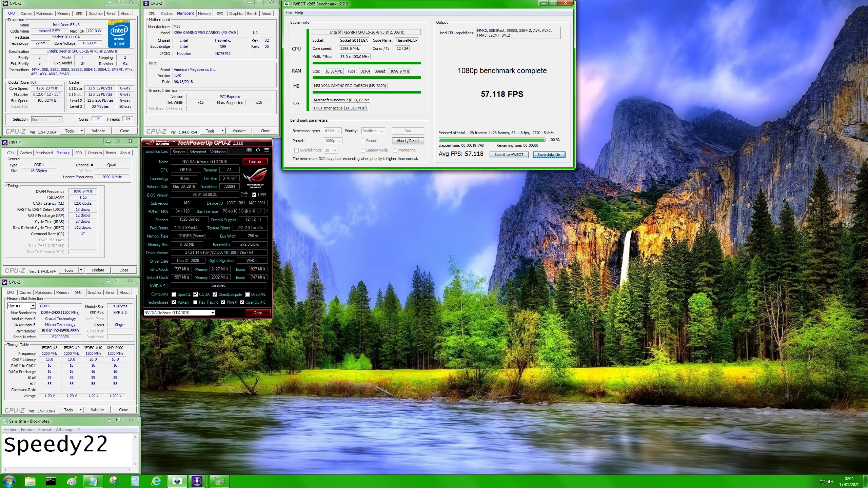Enable Overkill mode checkbox
This screenshot has width=868, height=488.
pos(296,150)
